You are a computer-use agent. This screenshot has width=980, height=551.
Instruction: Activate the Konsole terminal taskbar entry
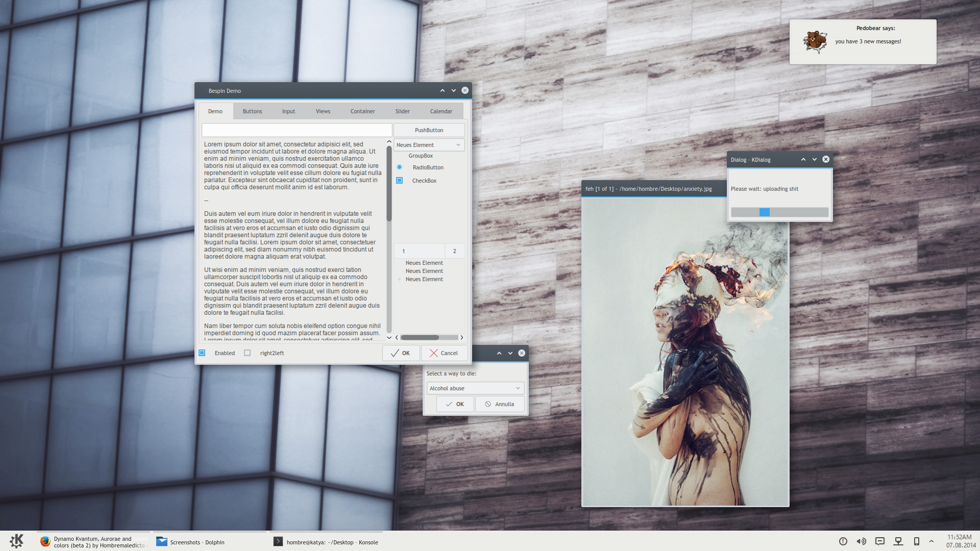(326, 542)
